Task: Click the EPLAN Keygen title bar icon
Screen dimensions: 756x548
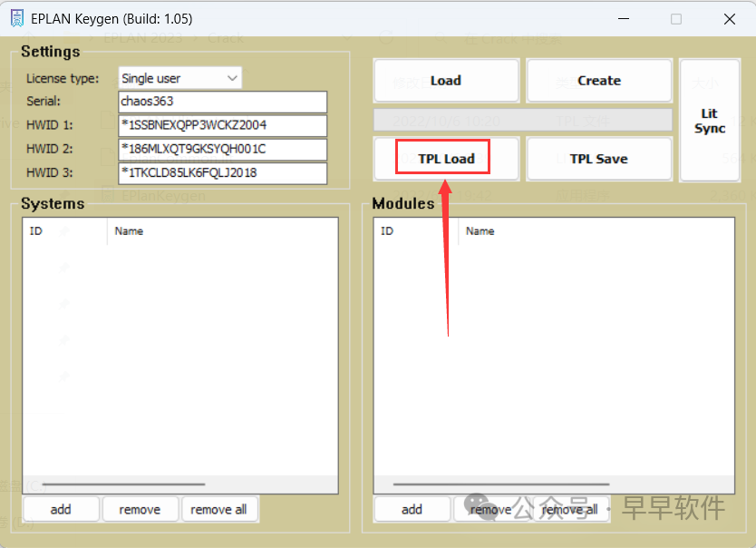Action: pos(16,18)
